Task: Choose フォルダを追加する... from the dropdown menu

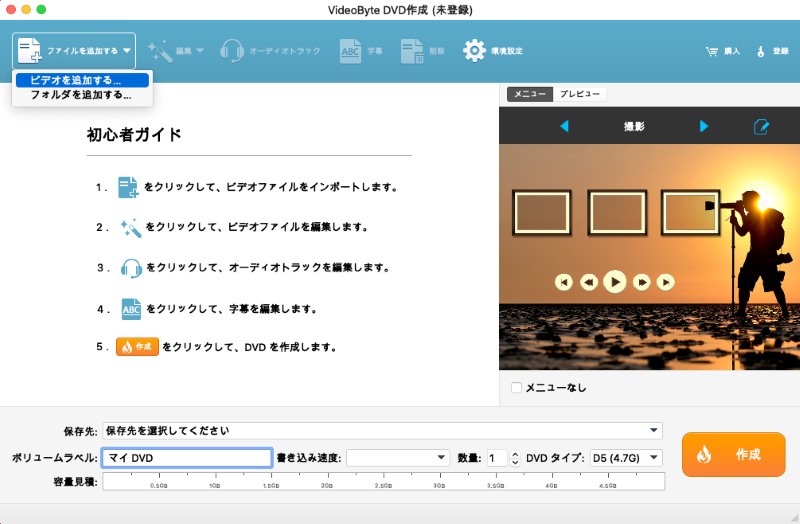Action: [82, 95]
